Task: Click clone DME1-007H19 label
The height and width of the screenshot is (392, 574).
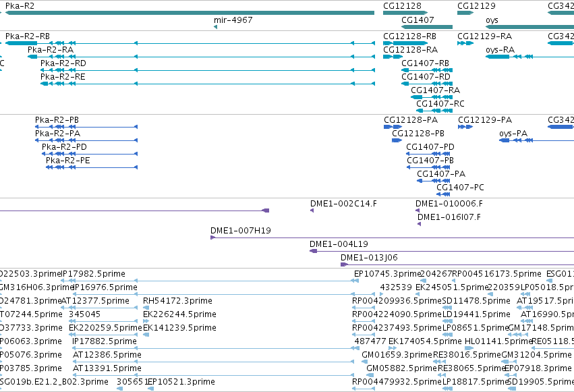Action: pyautogui.click(x=241, y=231)
